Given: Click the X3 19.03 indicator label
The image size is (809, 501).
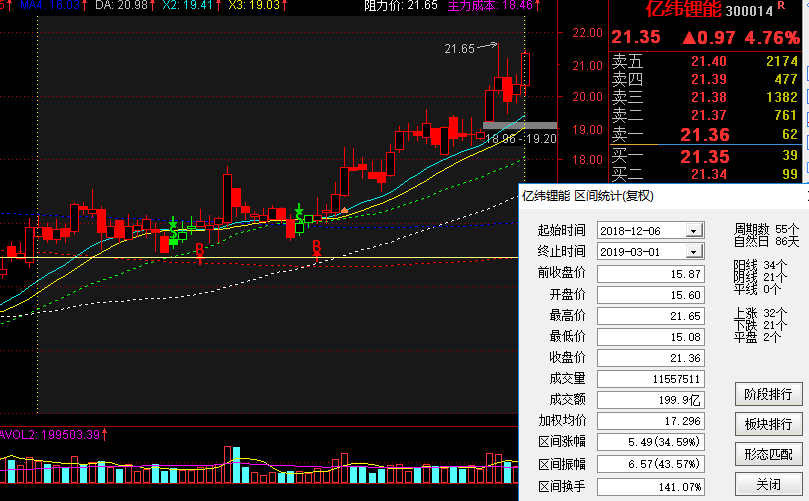Looking at the screenshot, I should [257, 6].
